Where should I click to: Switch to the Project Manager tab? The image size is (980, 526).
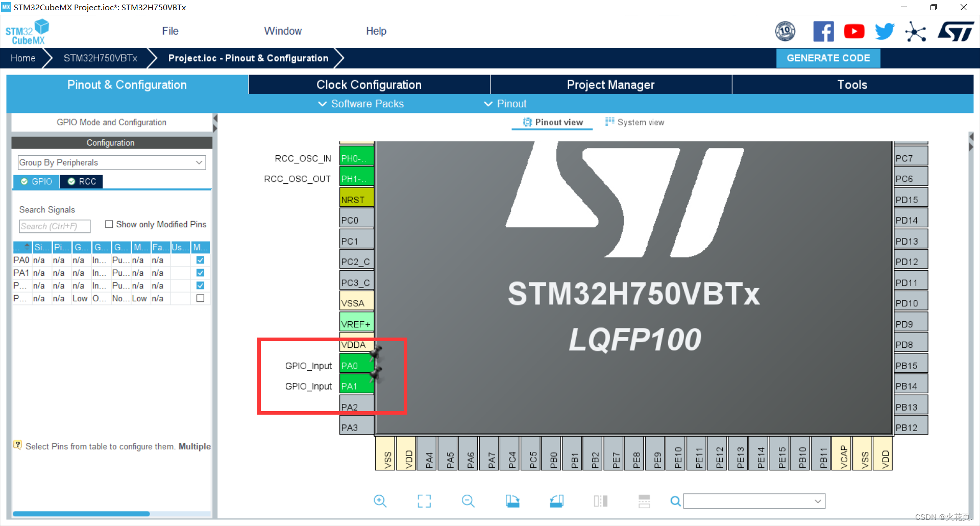pos(610,85)
